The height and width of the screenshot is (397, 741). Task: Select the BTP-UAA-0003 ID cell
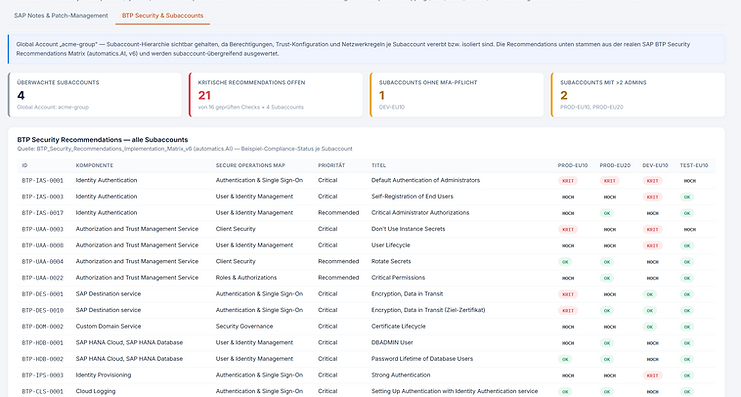tap(43, 229)
